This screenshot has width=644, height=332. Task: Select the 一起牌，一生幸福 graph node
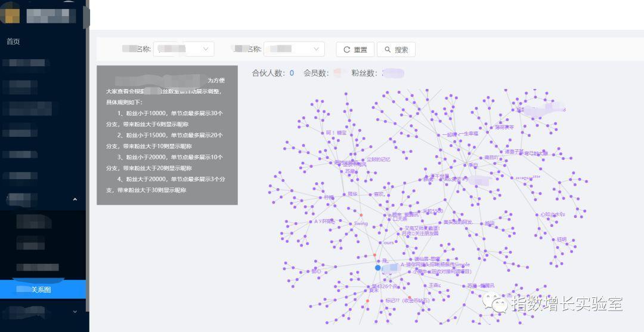462,134
